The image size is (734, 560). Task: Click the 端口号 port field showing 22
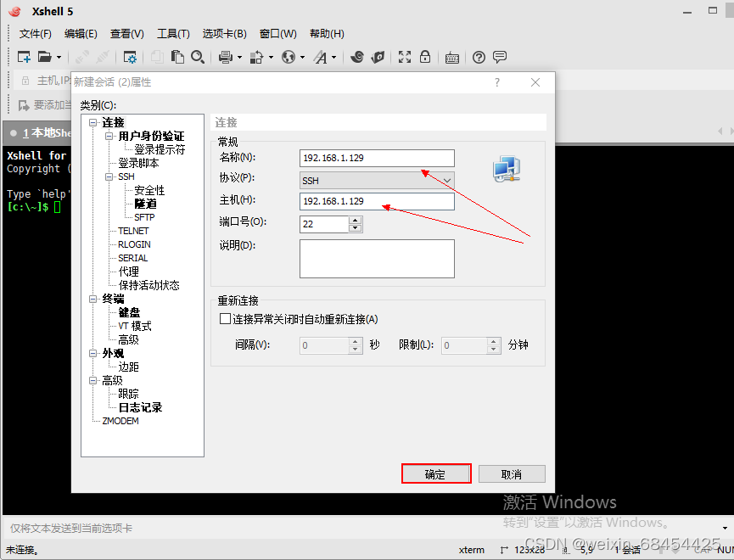[x=324, y=224]
